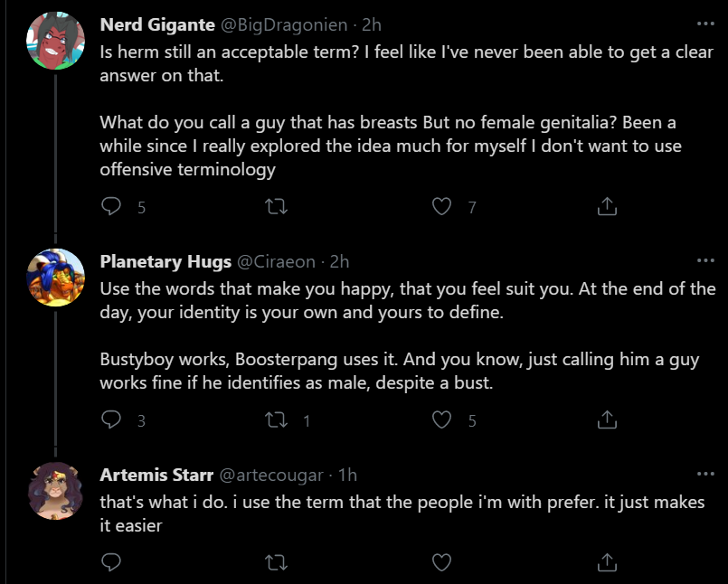Like Planetary Hugs' tweet

[441, 419]
